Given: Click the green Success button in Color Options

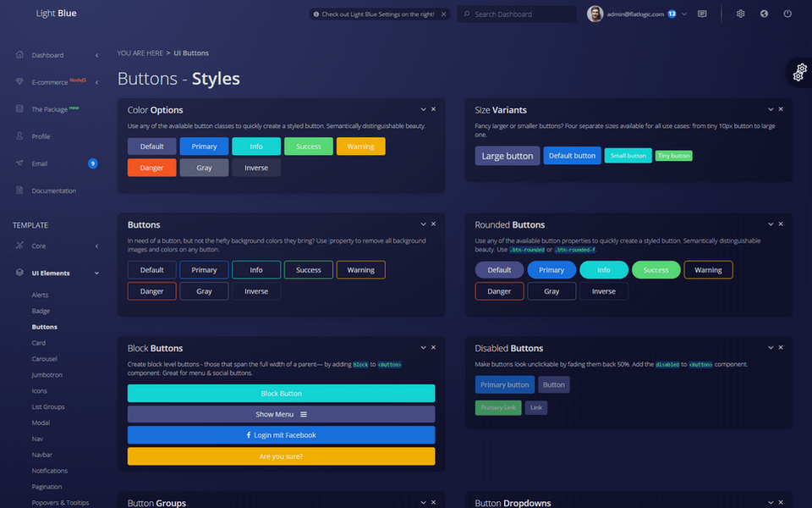Looking at the screenshot, I should click(308, 146).
